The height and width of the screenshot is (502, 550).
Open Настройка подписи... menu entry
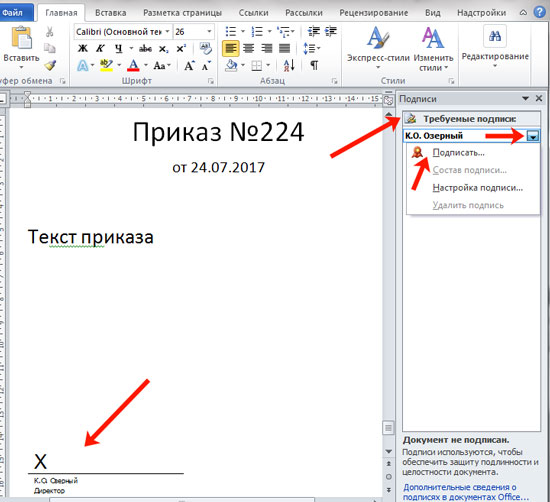coord(477,188)
